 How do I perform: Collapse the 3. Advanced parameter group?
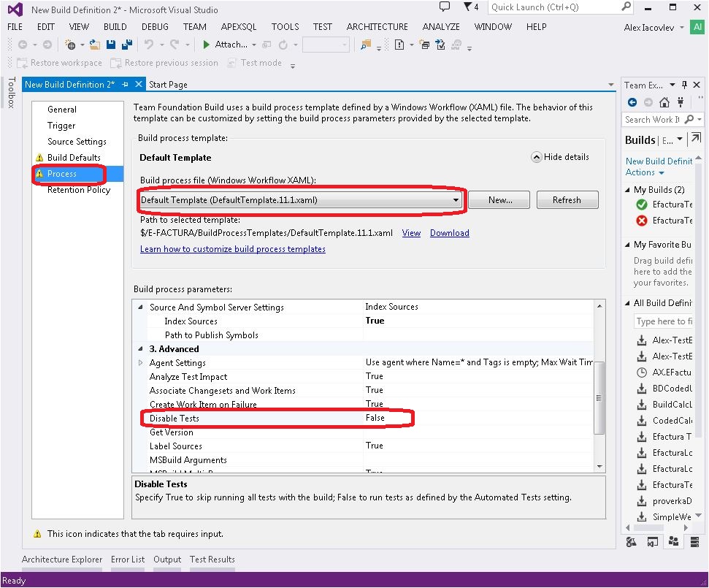coord(140,348)
